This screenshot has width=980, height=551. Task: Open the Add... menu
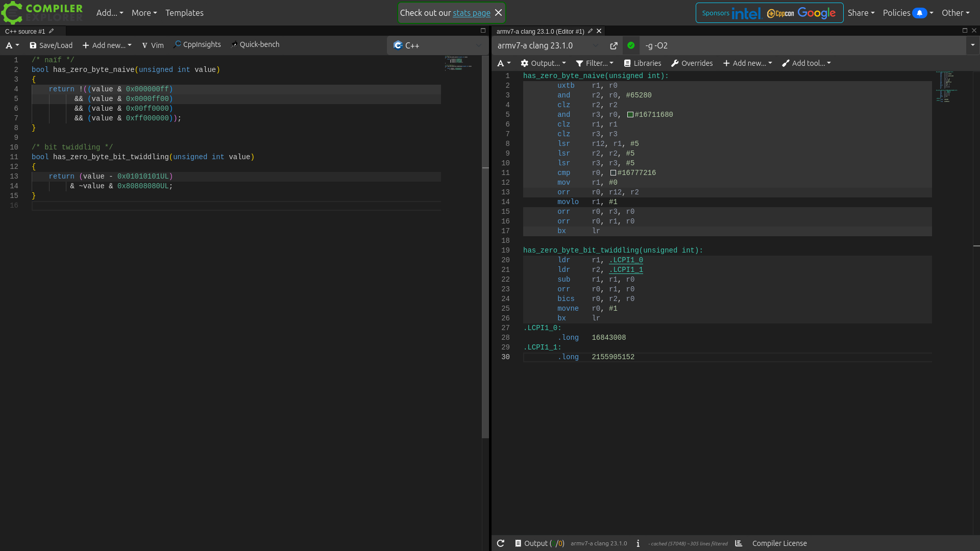[110, 13]
